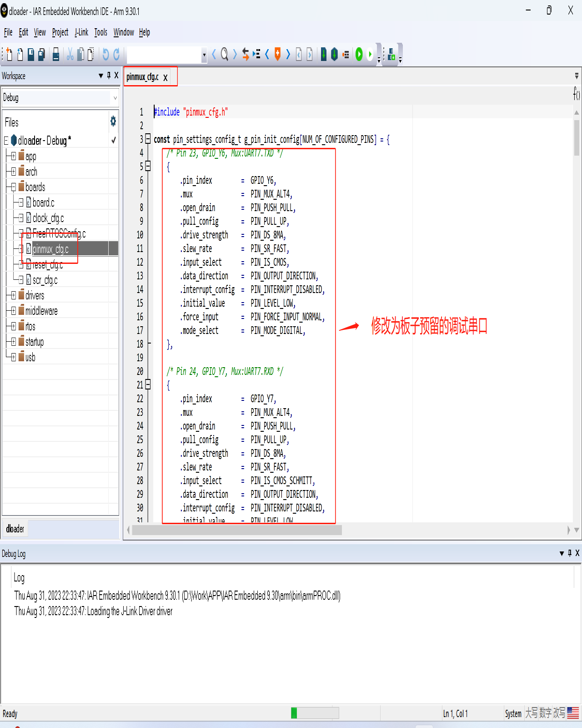The image size is (582, 728).
Task: Switch to the pinmux_cfg.c editor tab
Action: click(142, 77)
